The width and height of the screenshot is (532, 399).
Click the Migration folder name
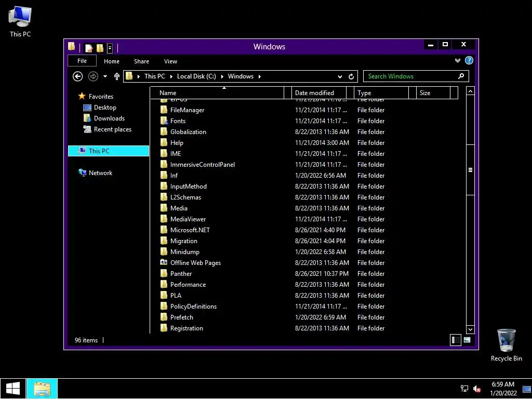click(x=183, y=241)
